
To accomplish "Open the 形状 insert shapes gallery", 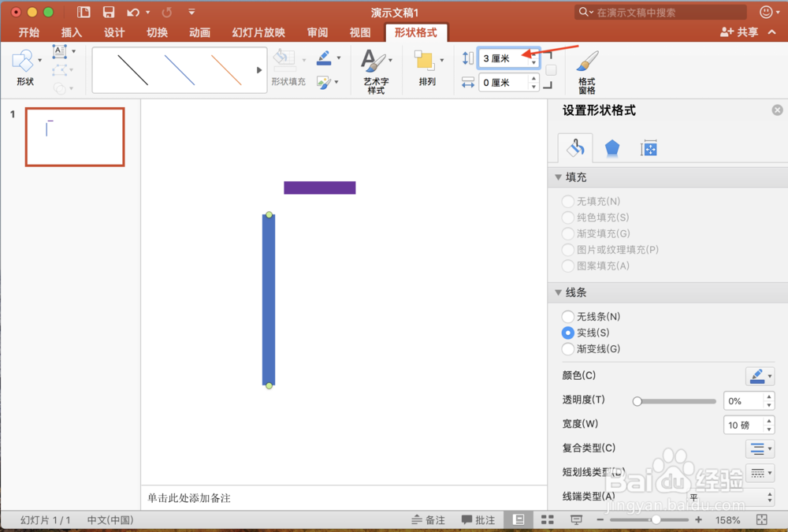I will click(x=25, y=69).
